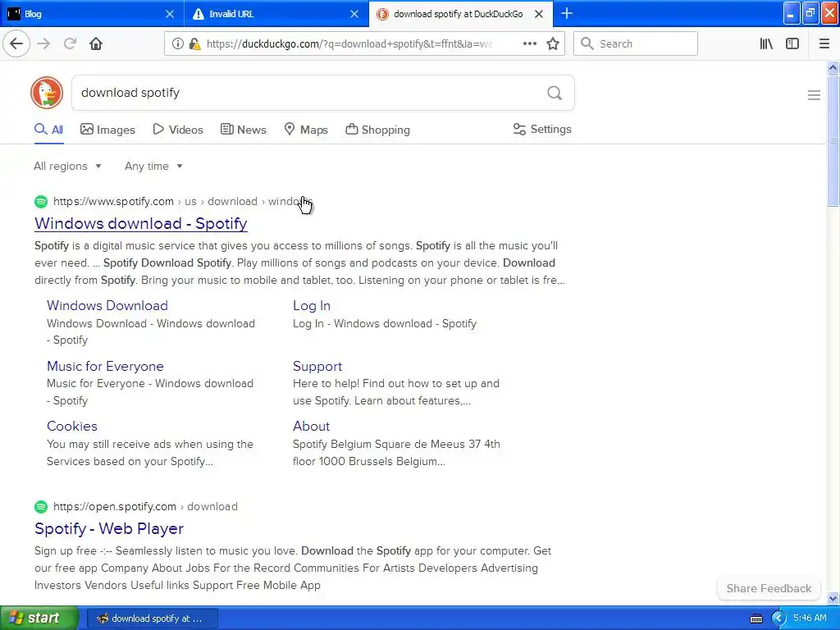Reload the page with the refresh icon
Image resolution: width=840 pixels, height=630 pixels.
(x=70, y=43)
